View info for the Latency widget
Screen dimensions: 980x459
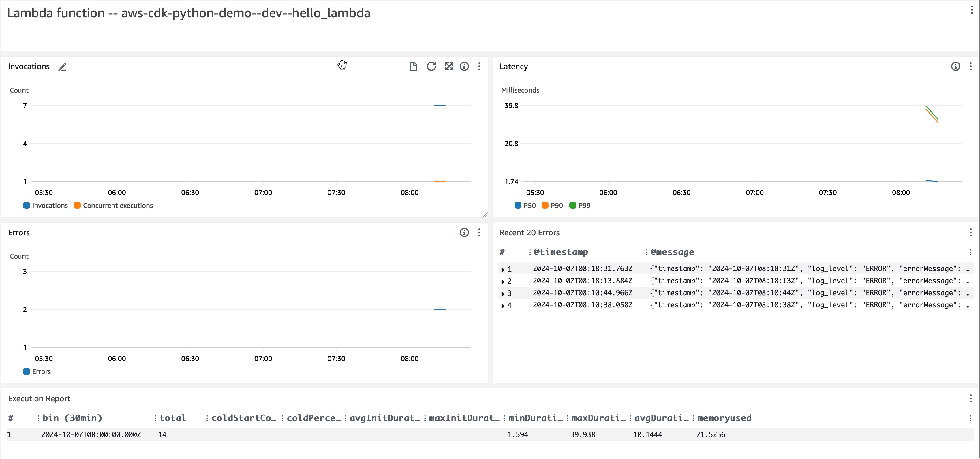click(x=956, y=66)
